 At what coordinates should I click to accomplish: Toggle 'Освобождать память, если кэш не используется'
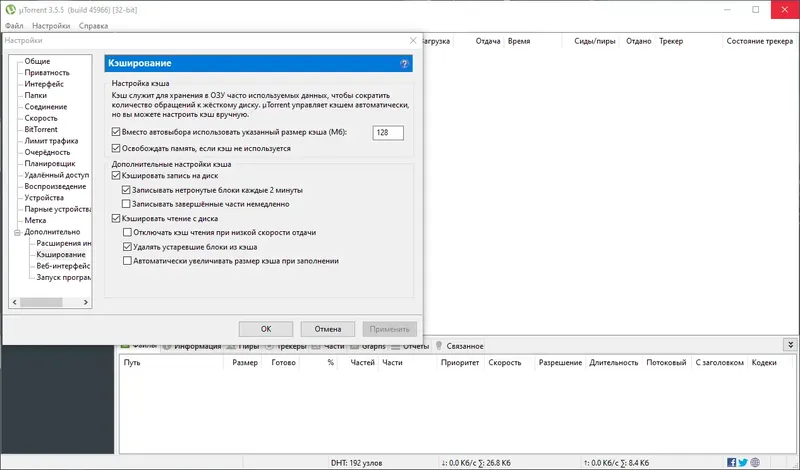pyautogui.click(x=116, y=148)
